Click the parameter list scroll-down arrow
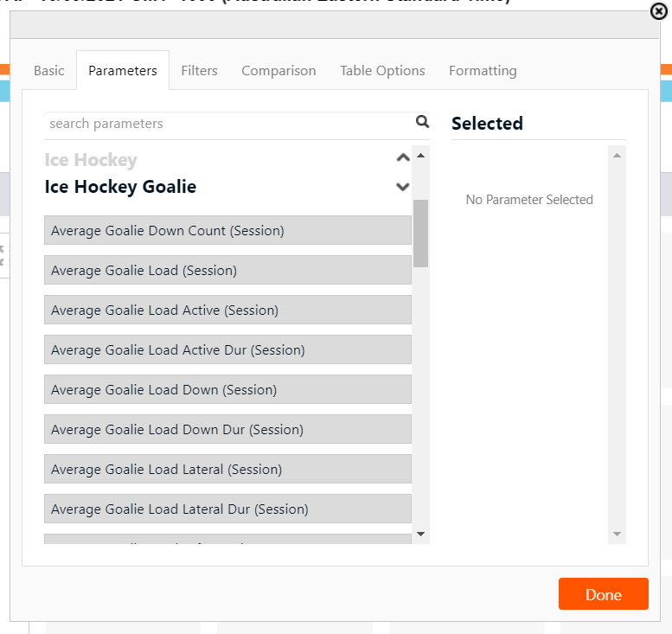Image resolution: width=672 pixels, height=634 pixels. coord(421,534)
